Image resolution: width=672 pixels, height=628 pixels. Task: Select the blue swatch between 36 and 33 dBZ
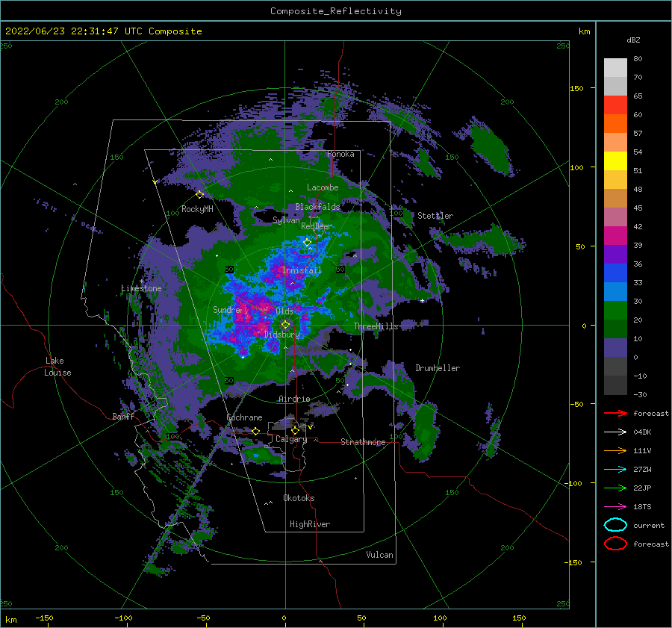615,273
